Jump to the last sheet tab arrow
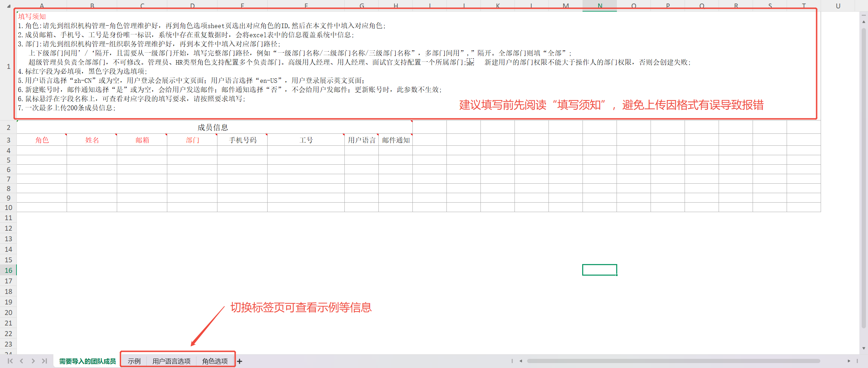This screenshot has height=368, width=868. 45,361
